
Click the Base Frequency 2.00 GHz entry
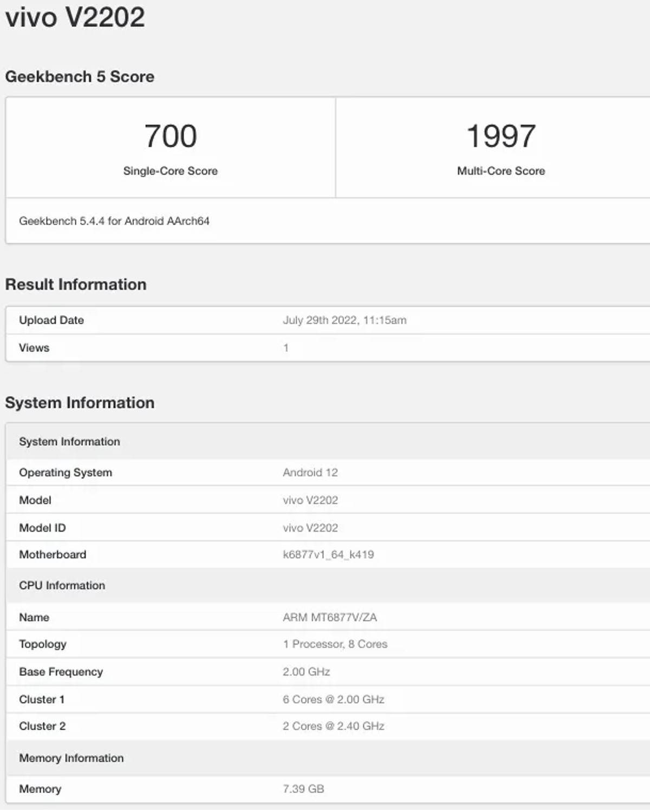click(x=306, y=672)
